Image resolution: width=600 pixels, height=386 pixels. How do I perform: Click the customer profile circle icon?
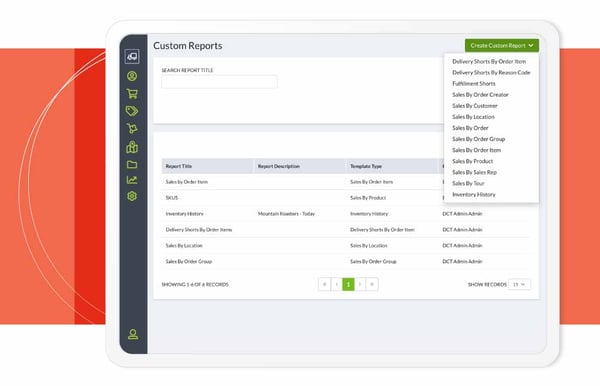click(x=132, y=76)
